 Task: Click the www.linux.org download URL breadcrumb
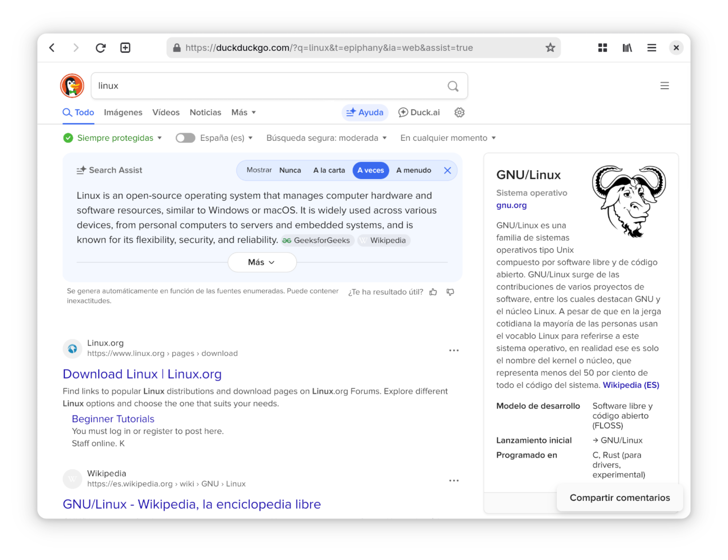click(x=162, y=353)
